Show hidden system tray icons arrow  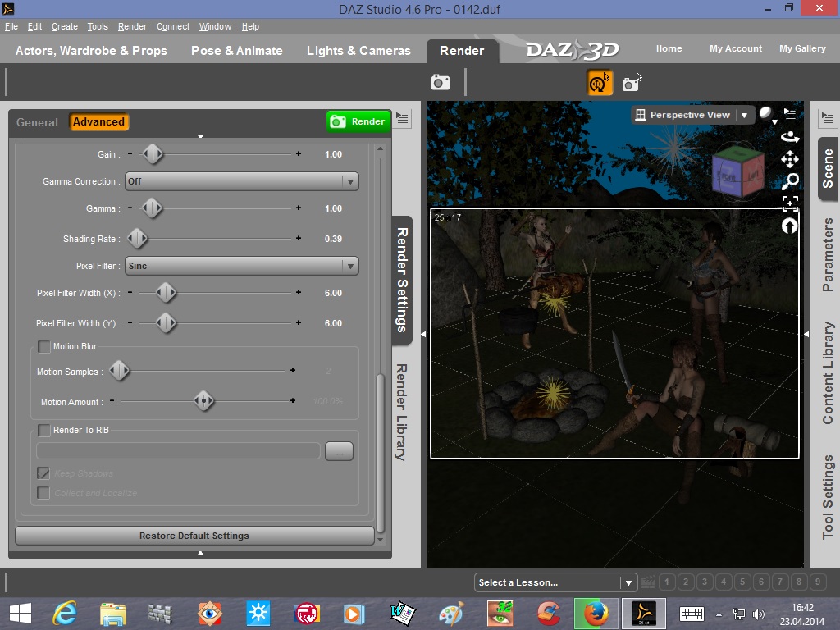(719, 614)
